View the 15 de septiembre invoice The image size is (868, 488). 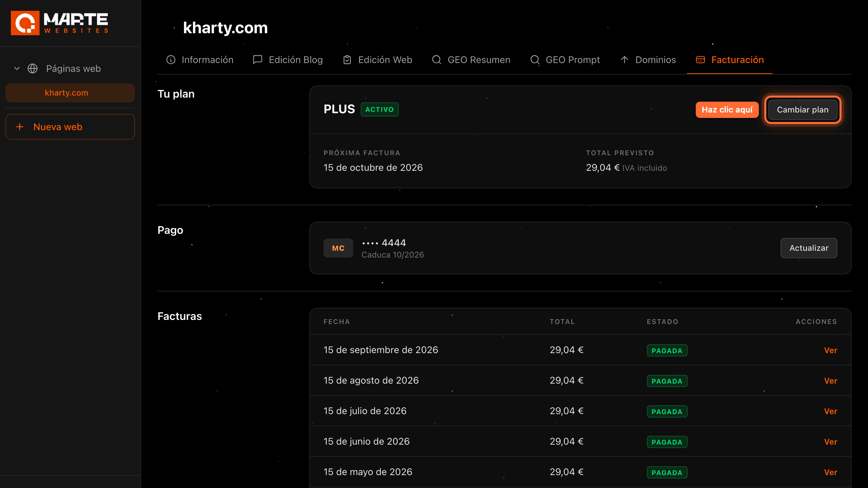coord(831,350)
